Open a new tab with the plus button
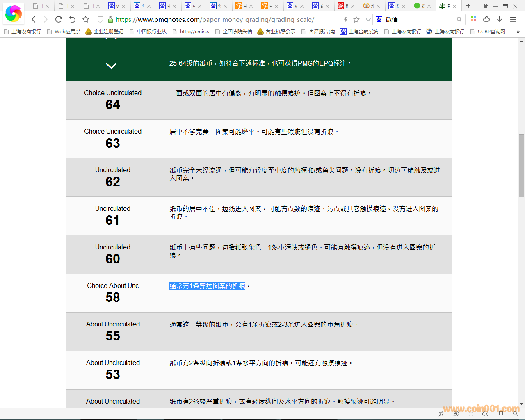 468,6
